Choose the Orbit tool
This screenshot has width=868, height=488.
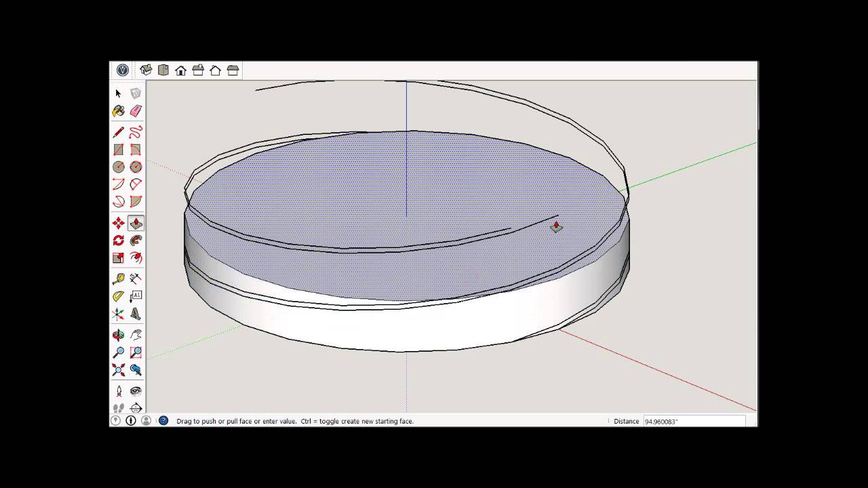(119, 335)
